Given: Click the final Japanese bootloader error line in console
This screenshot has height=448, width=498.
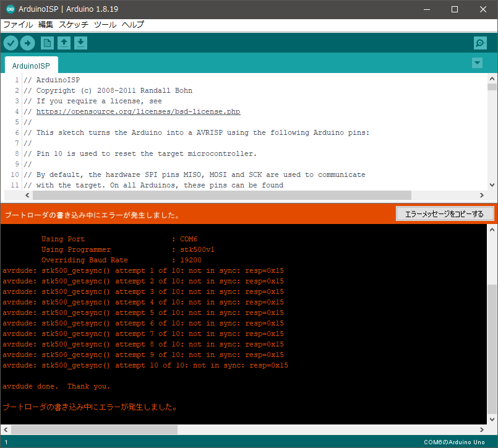Looking at the screenshot, I should click(x=90, y=407).
